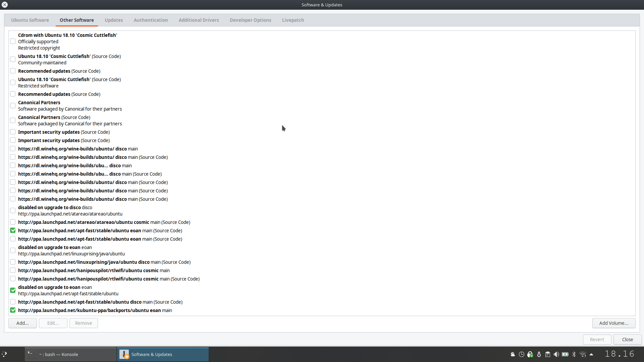Screen dimensions: 644x362
Task: Check the atareao ubuntu cosmic main (Source Code) box
Action: 13,222
